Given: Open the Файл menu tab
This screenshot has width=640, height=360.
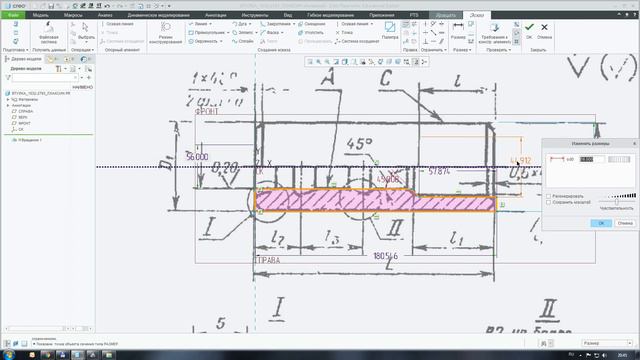Looking at the screenshot, I should click(13, 15).
